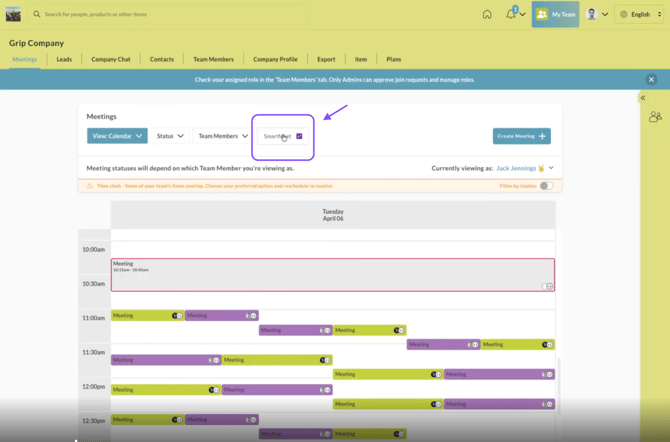Image resolution: width=670 pixels, height=442 pixels.
Task: Open the Team Members filter dropdown
Action: (x=223, y=136)
